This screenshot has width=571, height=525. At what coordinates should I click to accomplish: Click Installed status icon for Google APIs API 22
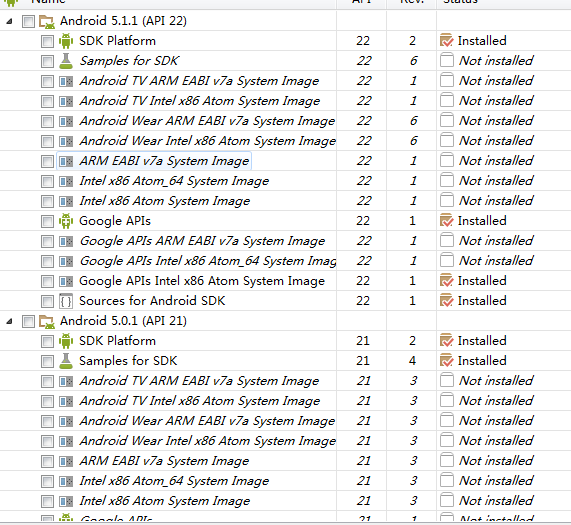tap(446, 221)
